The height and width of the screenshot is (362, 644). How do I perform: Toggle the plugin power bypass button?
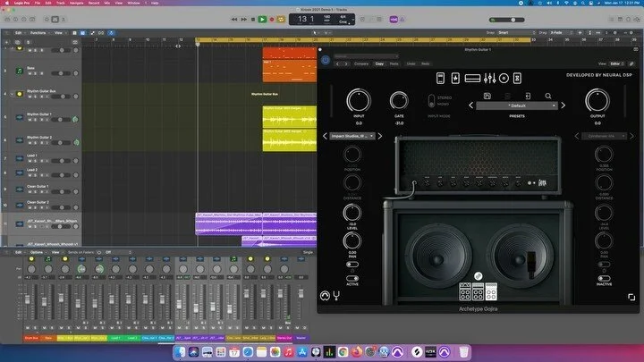[326, 60]
